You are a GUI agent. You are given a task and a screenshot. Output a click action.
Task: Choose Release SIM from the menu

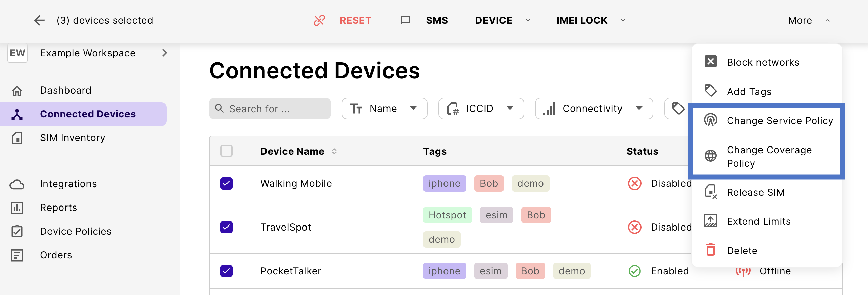[x=755, y=192]
